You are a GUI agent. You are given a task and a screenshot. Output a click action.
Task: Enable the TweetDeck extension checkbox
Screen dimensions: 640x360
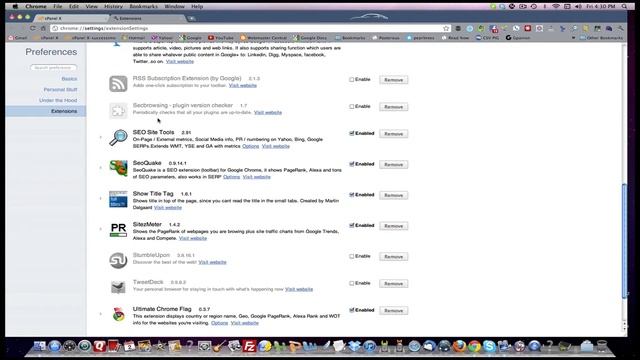351,283
